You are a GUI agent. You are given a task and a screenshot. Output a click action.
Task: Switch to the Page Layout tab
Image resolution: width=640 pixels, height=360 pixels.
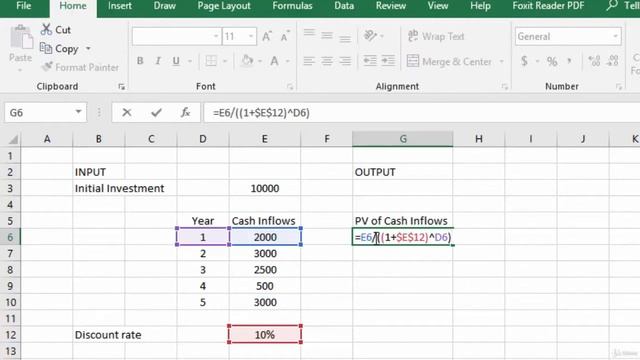point(224,6)
